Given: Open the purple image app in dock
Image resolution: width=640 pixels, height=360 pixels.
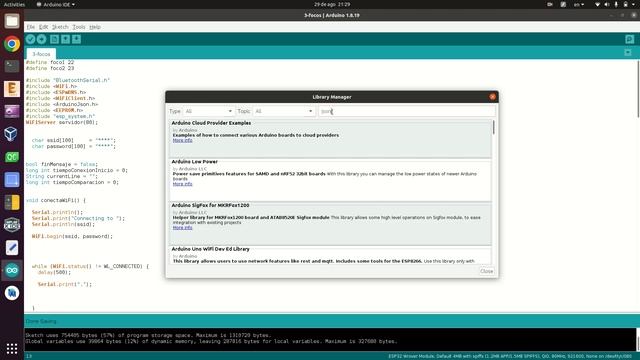Looking at the screenshot, I should point(12,111).
